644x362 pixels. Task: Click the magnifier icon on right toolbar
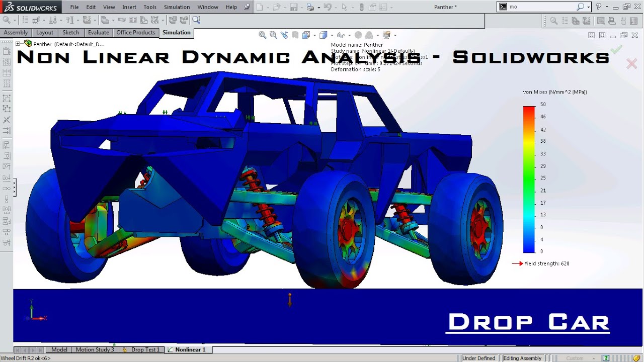pyautogui.click(x=553, y=21)
